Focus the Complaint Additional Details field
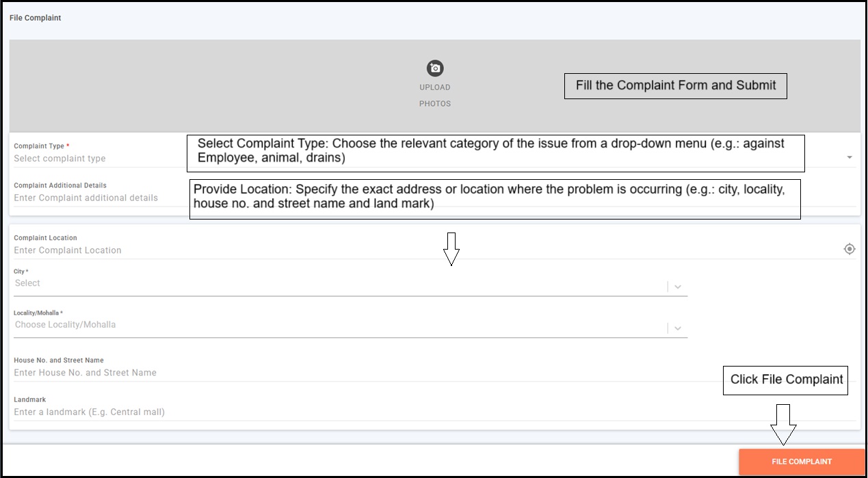The image size is (868, 478). click(x=96, y=198)
